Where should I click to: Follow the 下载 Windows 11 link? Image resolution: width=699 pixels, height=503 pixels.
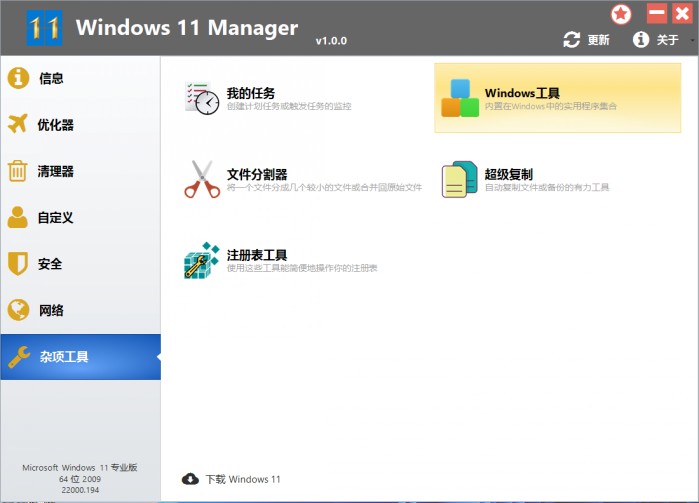coord(233,479)
